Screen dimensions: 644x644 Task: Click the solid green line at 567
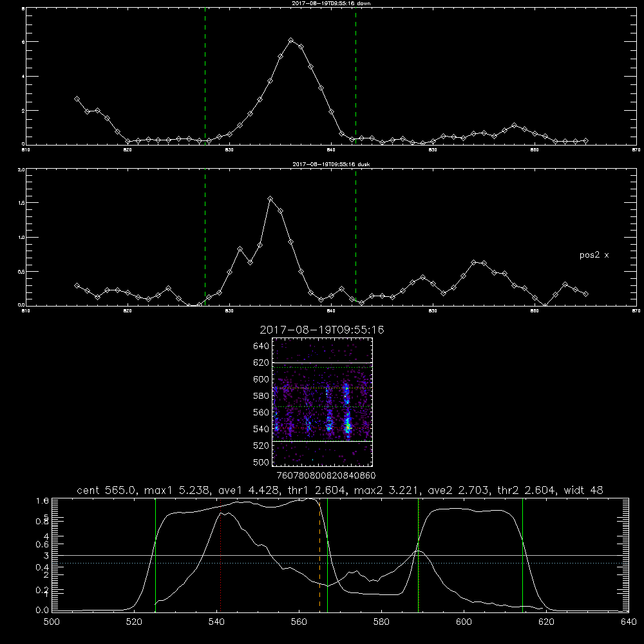tap(327, 555)
